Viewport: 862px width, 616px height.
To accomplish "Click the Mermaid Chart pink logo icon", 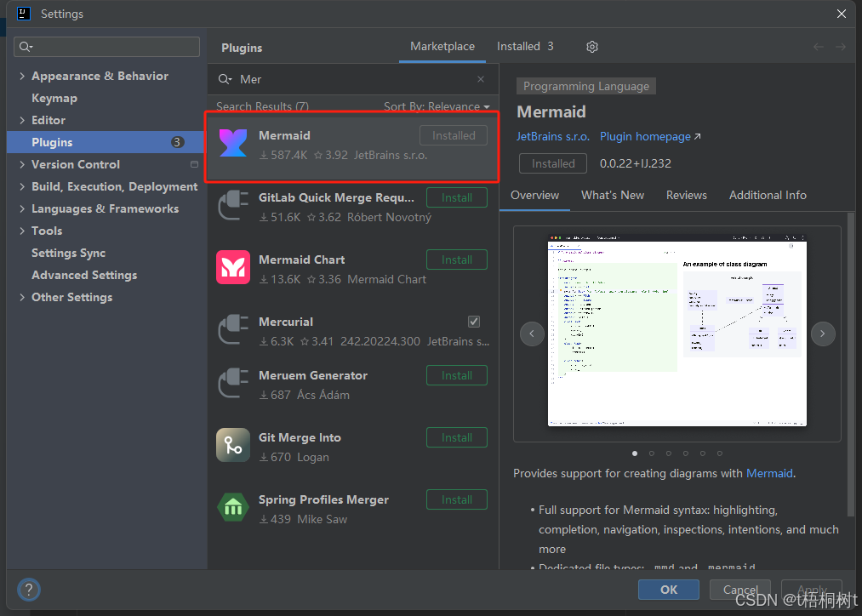I will coord(233,268).
